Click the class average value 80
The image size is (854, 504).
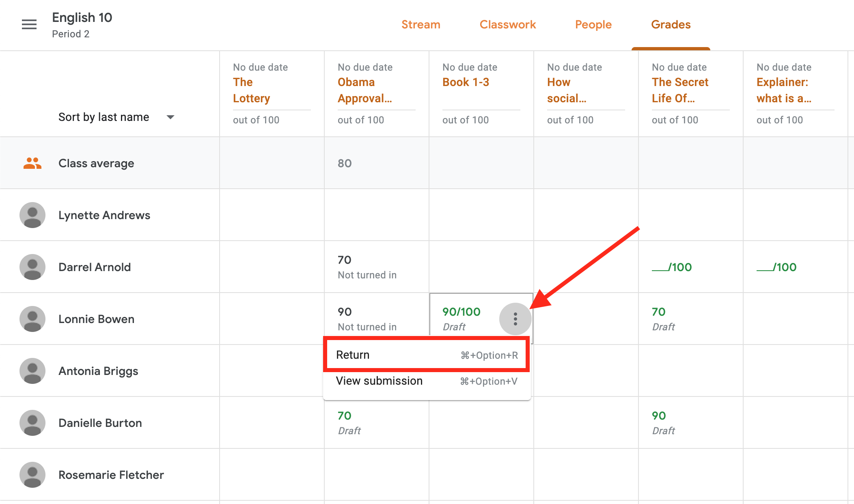point(345,163)
